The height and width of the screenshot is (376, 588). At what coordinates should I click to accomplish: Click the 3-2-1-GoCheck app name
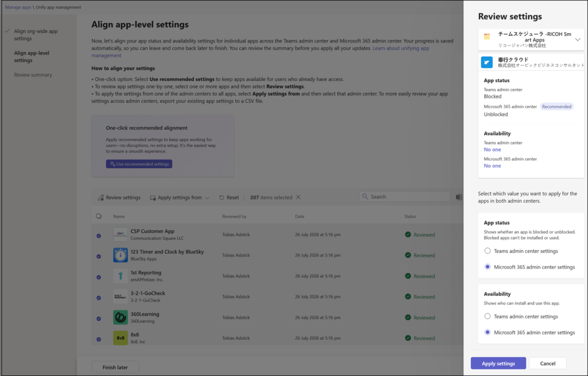148,293
